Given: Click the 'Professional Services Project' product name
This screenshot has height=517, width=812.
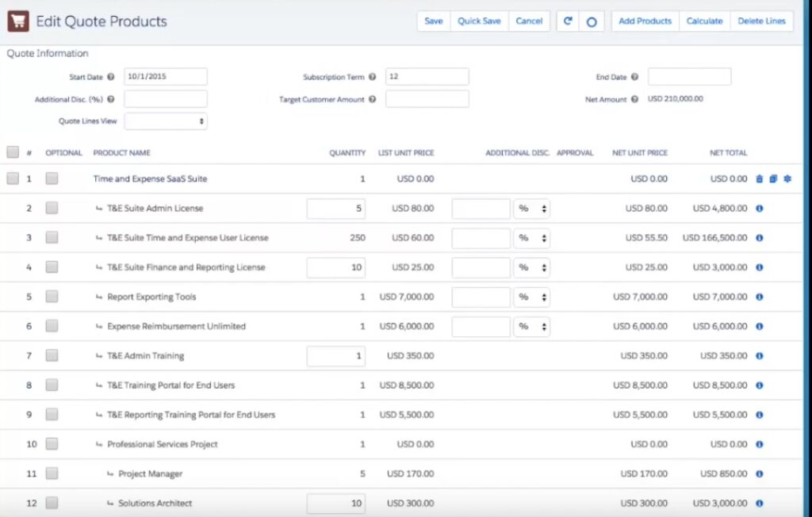Looking at the screenshot, I should [x=163, y=445].
